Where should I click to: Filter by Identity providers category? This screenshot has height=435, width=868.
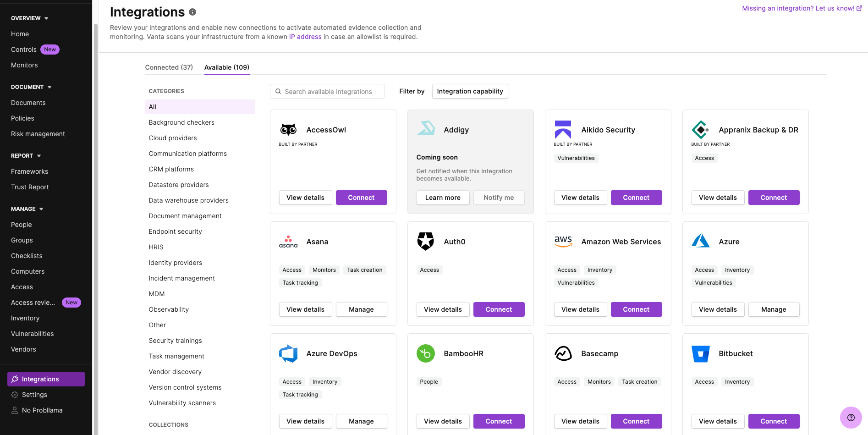(176, 263)
